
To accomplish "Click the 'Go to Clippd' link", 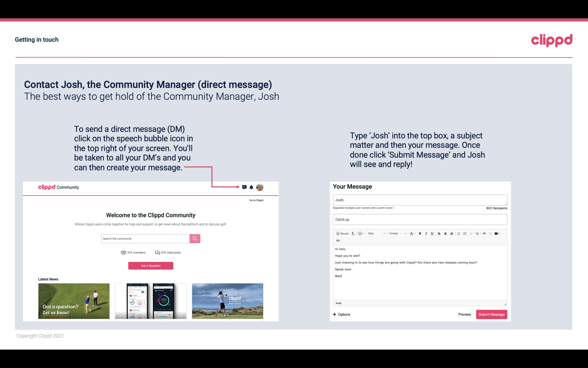I will (x=256, y=200).
